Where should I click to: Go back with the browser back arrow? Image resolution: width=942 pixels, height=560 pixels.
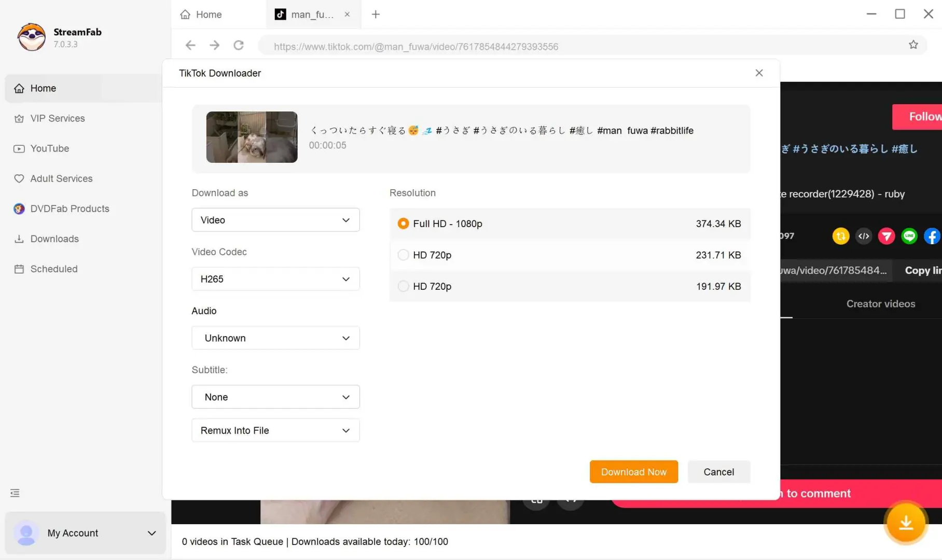190,45
